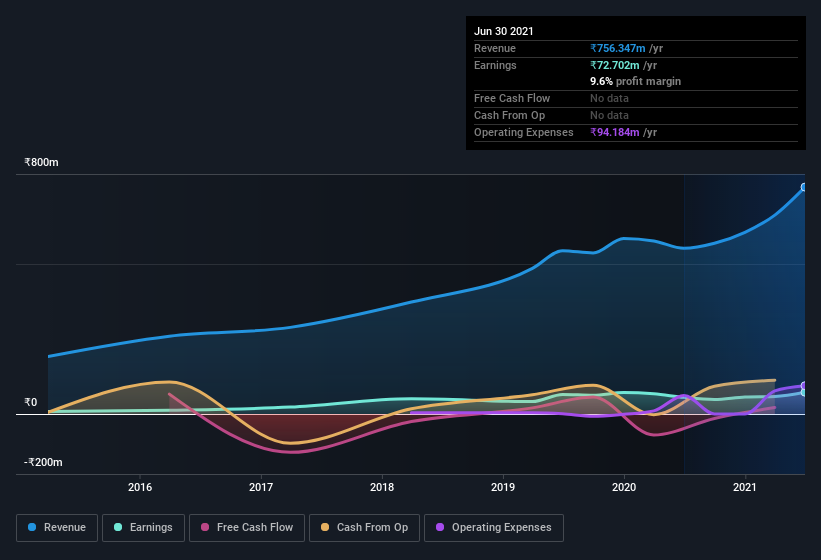This screenshot has width=821, height=560.
Task: Click the Operating Expenses tooltip row label
Action: tap(524, 132)
